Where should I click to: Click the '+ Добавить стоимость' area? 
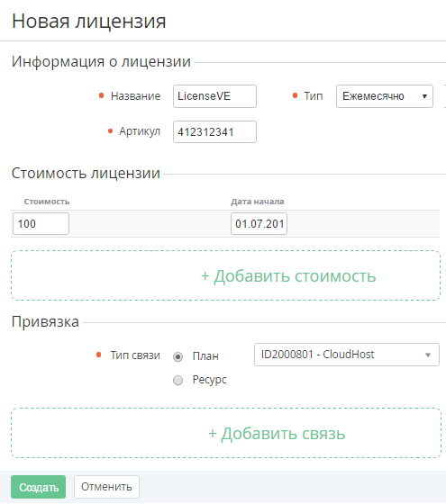(x=225, y=275)
